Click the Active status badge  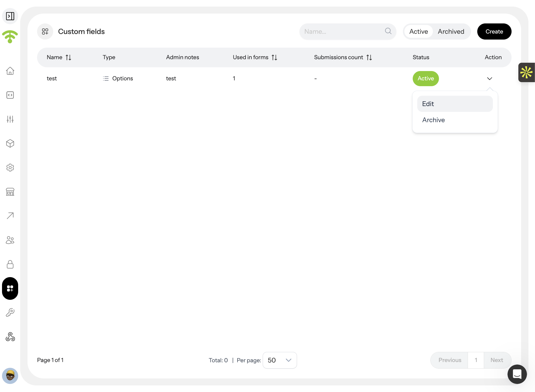426,79
